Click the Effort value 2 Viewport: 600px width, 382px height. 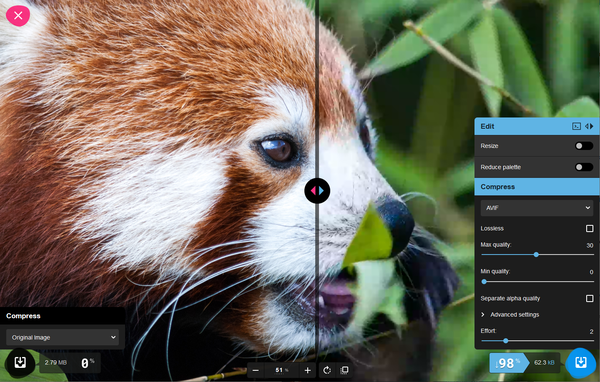591,331
